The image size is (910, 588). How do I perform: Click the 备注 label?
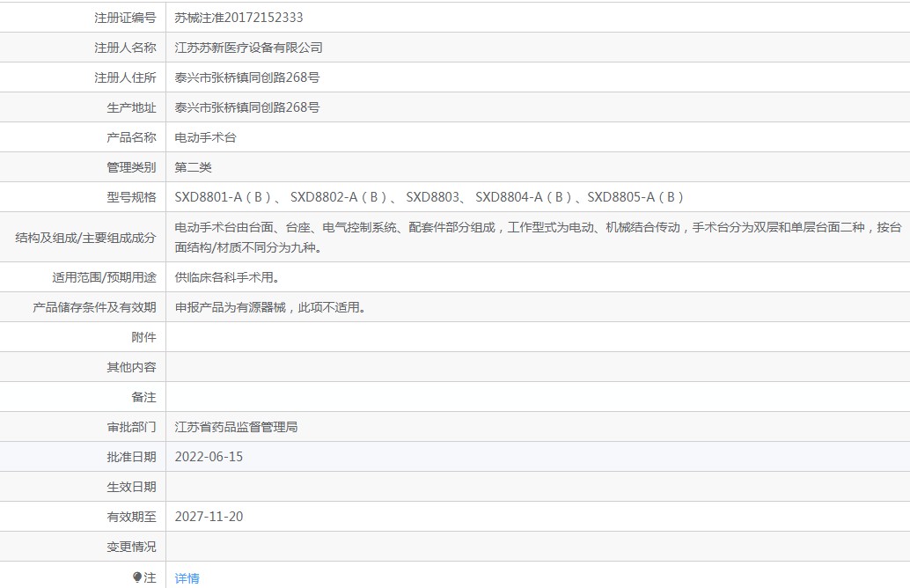[144, 397]
